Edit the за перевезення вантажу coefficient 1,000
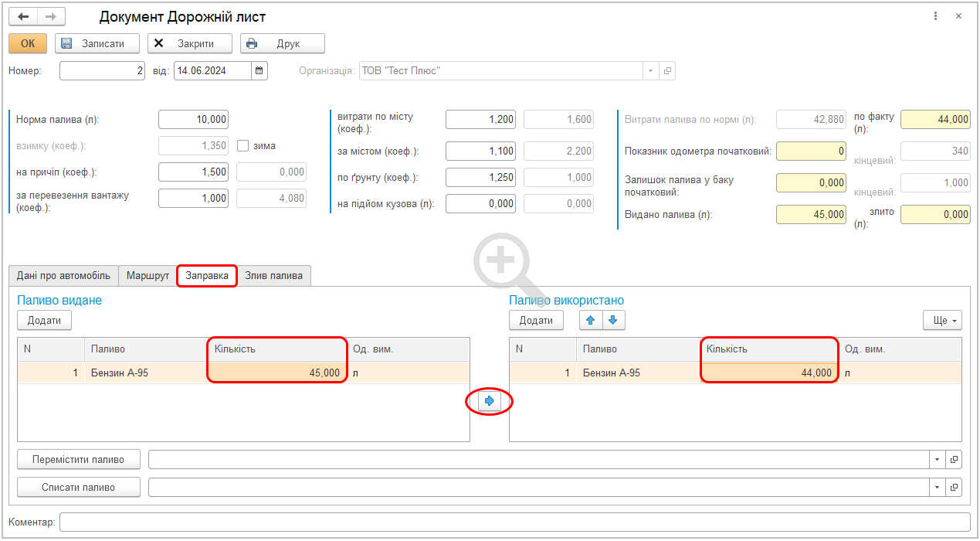 tap(193, 198)
